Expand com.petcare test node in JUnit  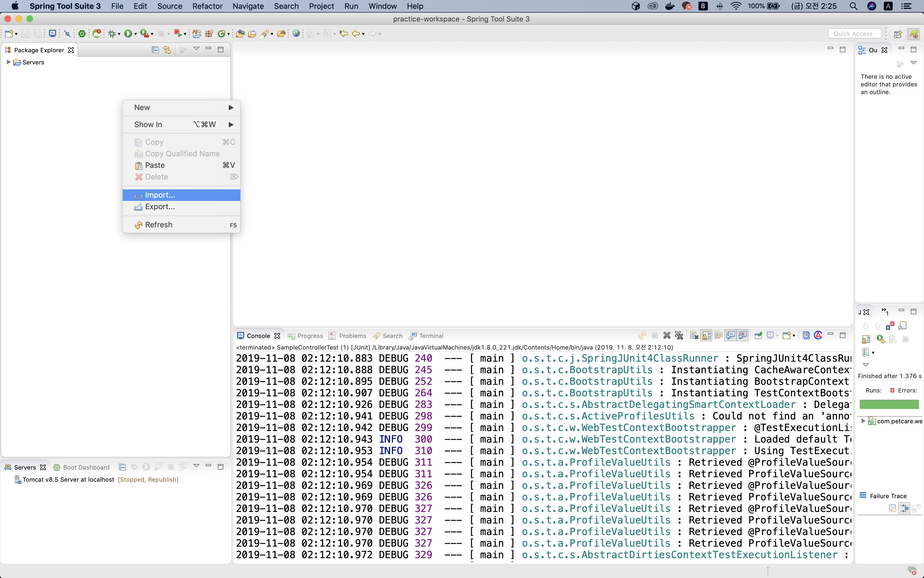(x=863, y=421)
